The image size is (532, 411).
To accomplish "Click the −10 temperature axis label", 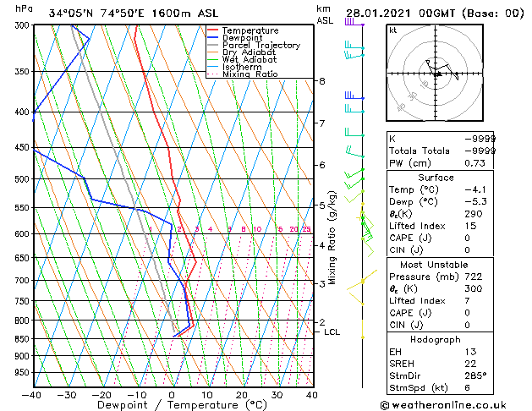I will point(136,395).
